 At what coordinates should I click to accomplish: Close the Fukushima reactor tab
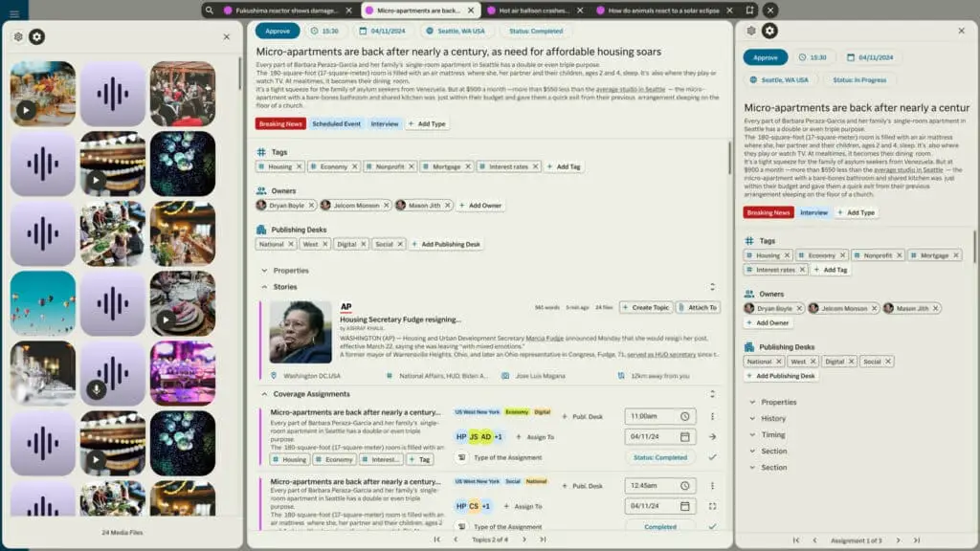(348, 11)
